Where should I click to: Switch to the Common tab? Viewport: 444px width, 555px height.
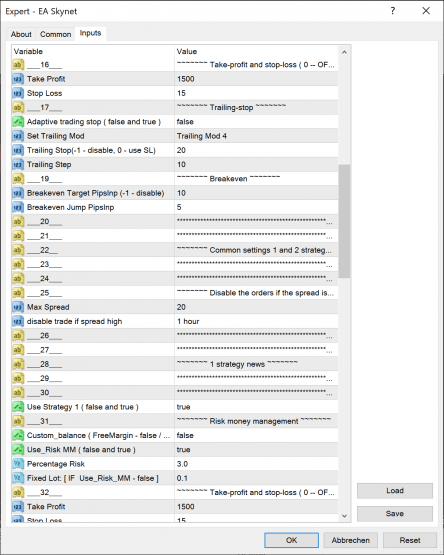tap(56, 34)
